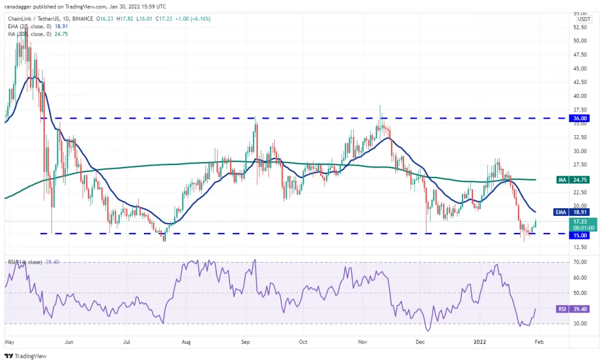The width and height of the screenshot is (604, 364).
Task: Click the TradingView logo icon
Action: tap(8, 356)
